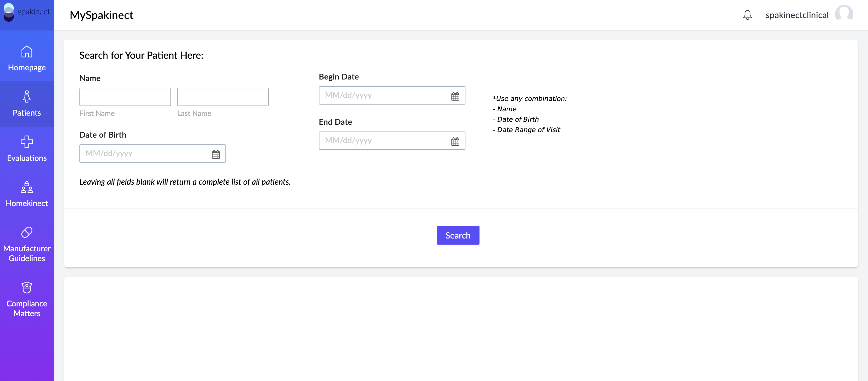Go to Compliance Matters menu label

[x=27, y=309]
